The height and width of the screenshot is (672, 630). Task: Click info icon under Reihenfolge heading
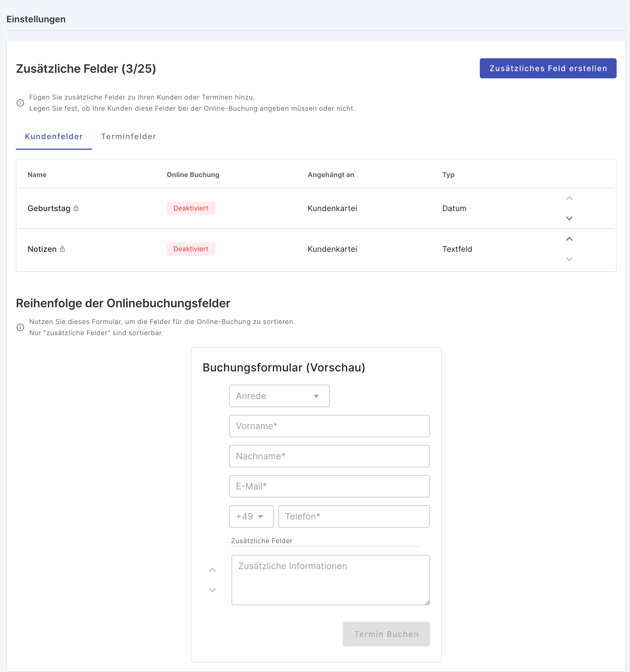pyautogui.click(x=20, y=327)
